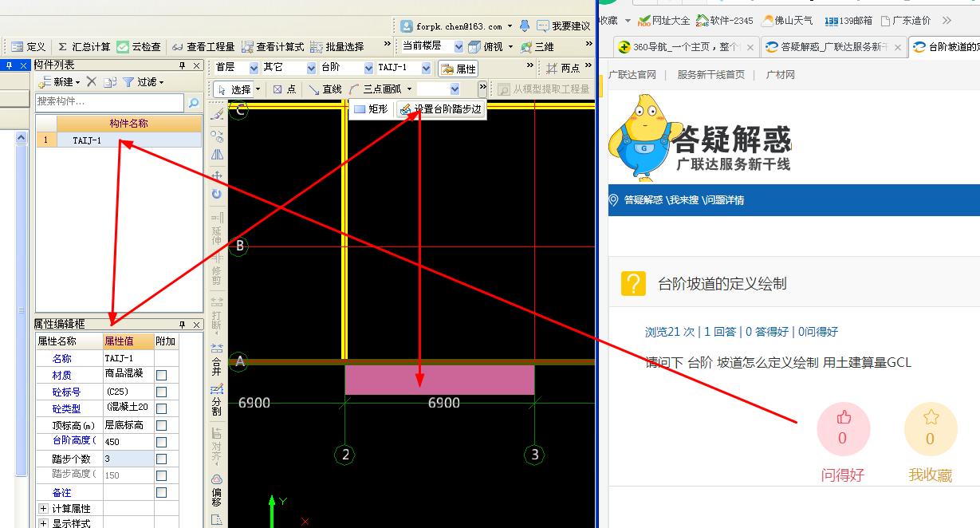Delete component with the X icon
980x528 pixels.
[x=91, y=82]
